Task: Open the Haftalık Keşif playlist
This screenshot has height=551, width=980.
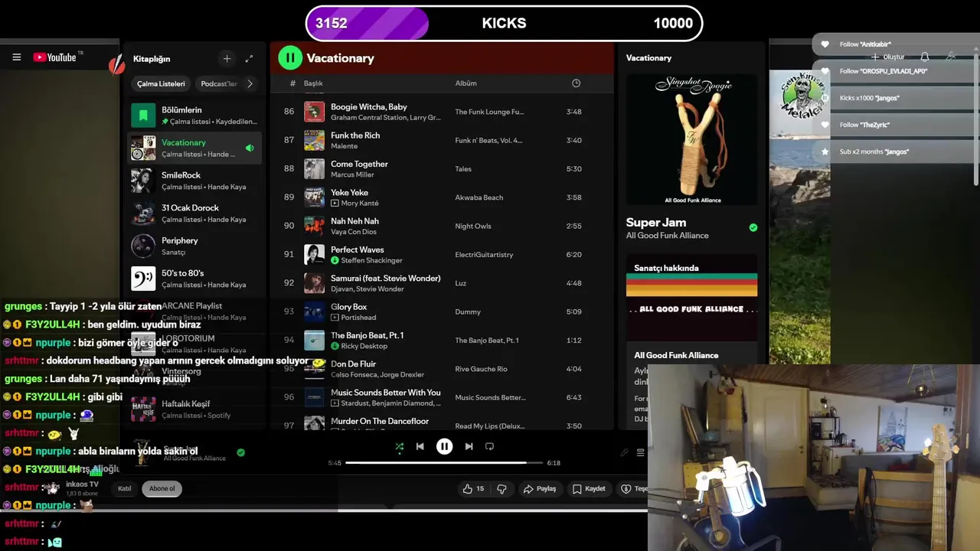Action: point(194,409)
